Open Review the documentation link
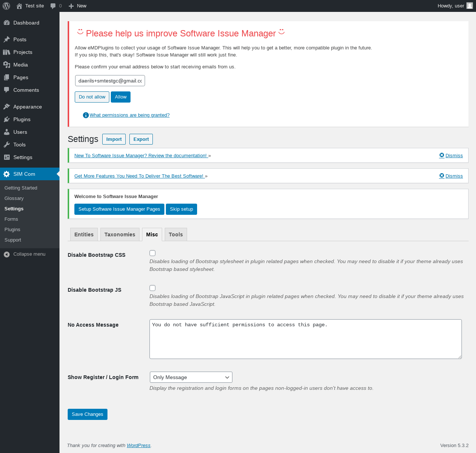 (141, 156)
